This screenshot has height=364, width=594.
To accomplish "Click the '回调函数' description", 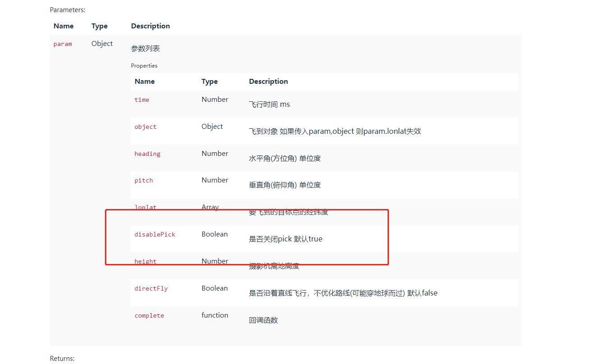I will tap(263, 320).
